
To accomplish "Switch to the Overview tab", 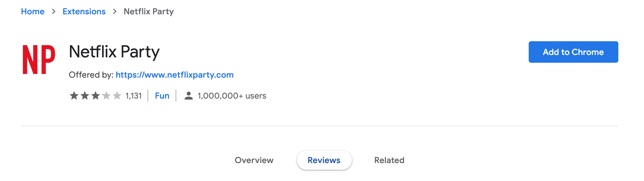I will tap(254, 160).
